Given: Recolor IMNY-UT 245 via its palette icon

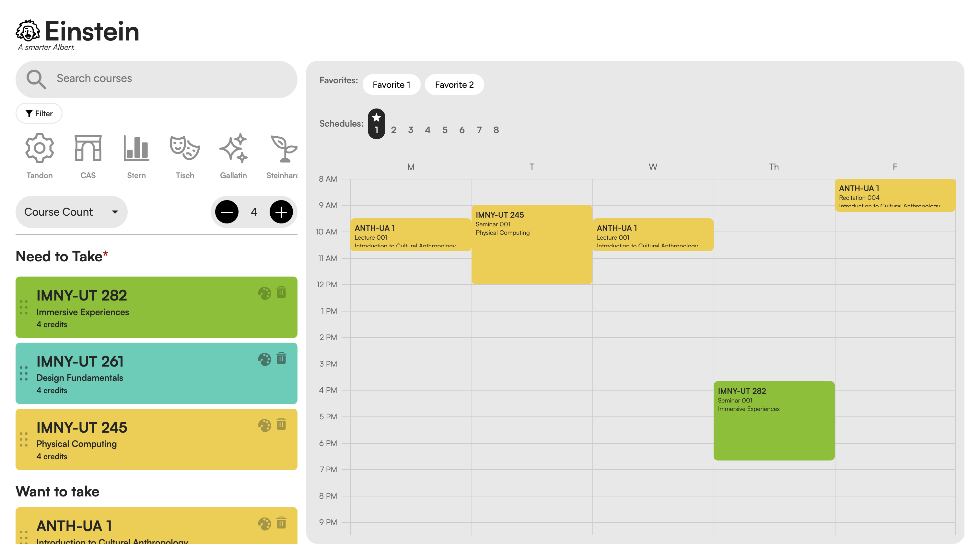Looking at the screenshot, I should coord(264,425).
